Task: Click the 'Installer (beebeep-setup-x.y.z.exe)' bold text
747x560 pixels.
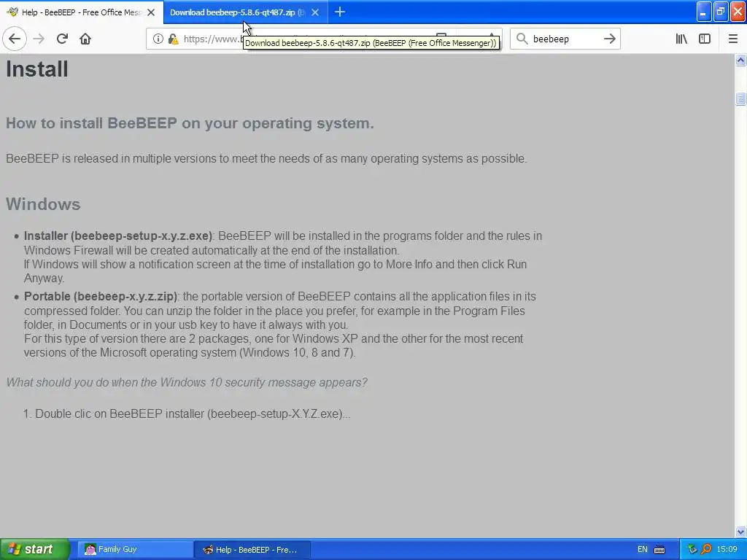Action: [x=117, y=236]
